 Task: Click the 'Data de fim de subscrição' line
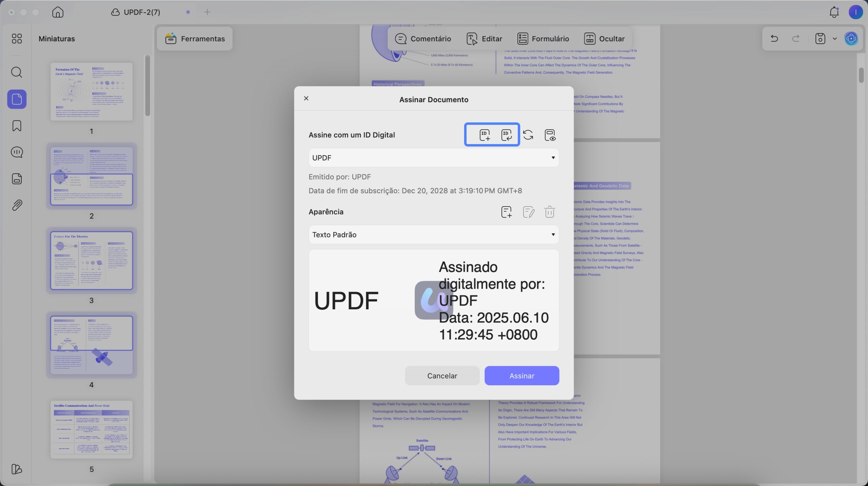pyautogui.click(x=415, y=191)
